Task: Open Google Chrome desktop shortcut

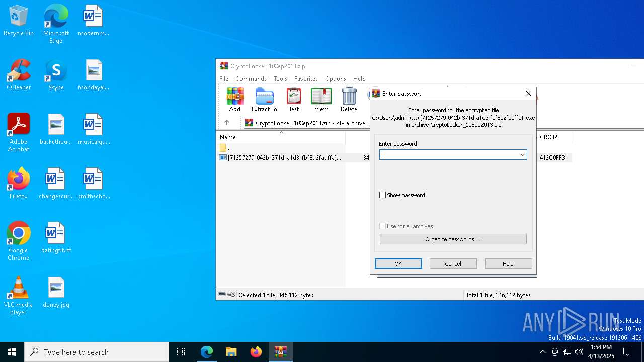Action: coord(19,241)
